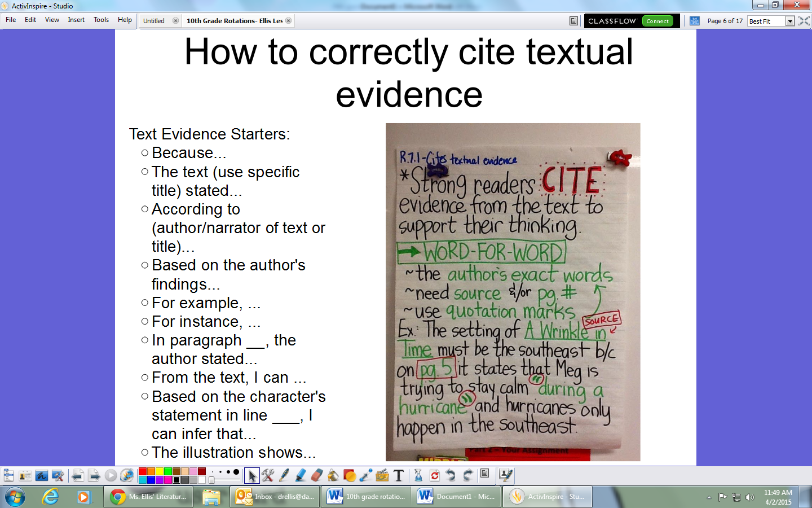Image resolution: width=812 pixels, height=508 pixels.
Task: Click the ClassFlow Connect button
Action: click(657, 21)
